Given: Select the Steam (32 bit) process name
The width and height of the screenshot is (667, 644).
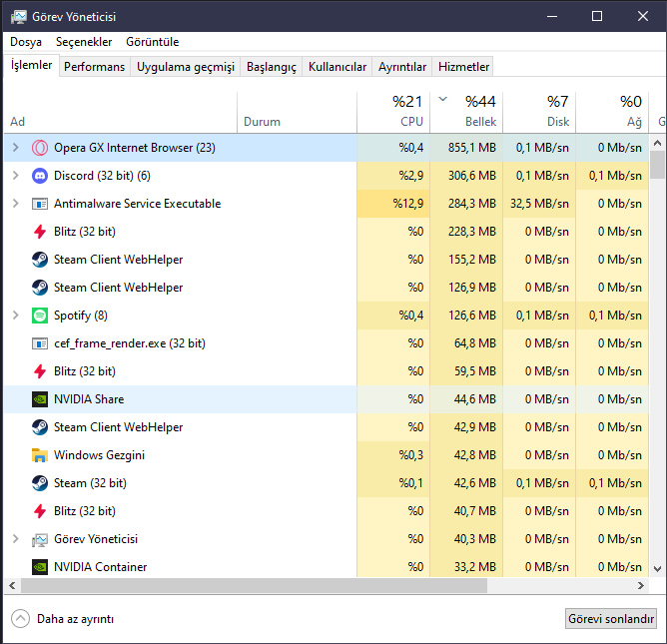Looking at the screenshot, I should (x=90, y=483).
